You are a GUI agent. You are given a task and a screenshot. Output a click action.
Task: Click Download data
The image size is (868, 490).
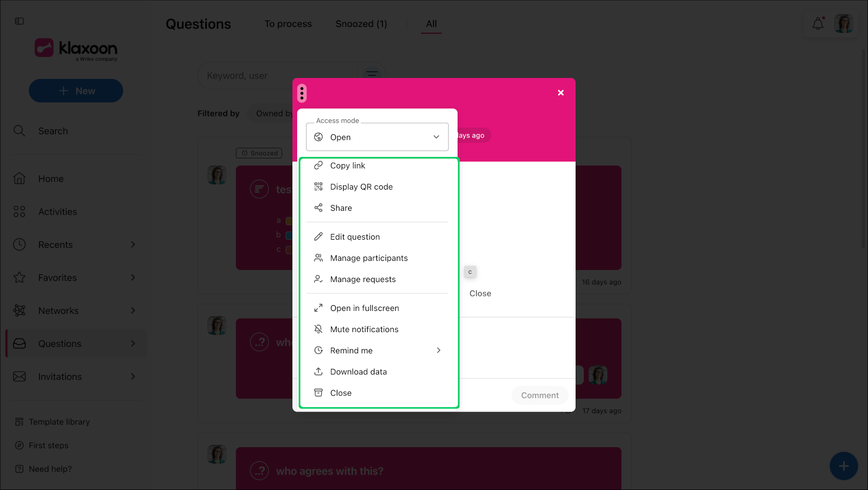(377, 372)
